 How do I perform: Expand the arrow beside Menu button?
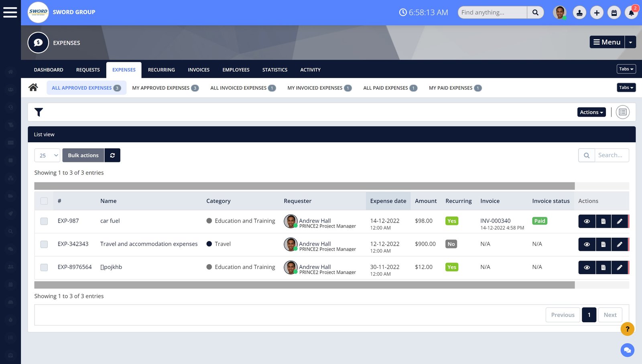click(x=630, y=42)
